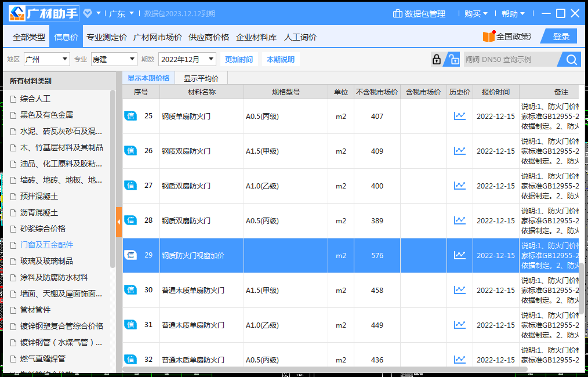Screen dimensions: 588x377
Task: Select 玻璃及玻璃制品 category
Action: [x=46, y=261]
